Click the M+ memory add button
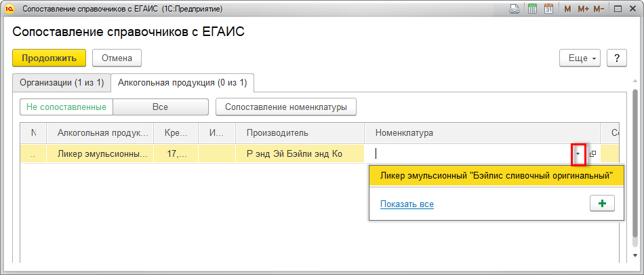The height and width of the screenshot is (275, 644). [x=583, y=10]
